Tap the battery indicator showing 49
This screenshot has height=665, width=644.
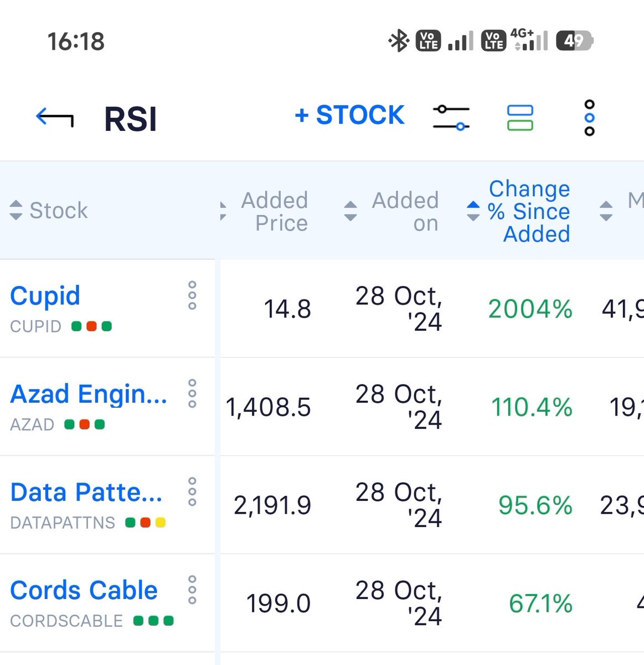575,41
